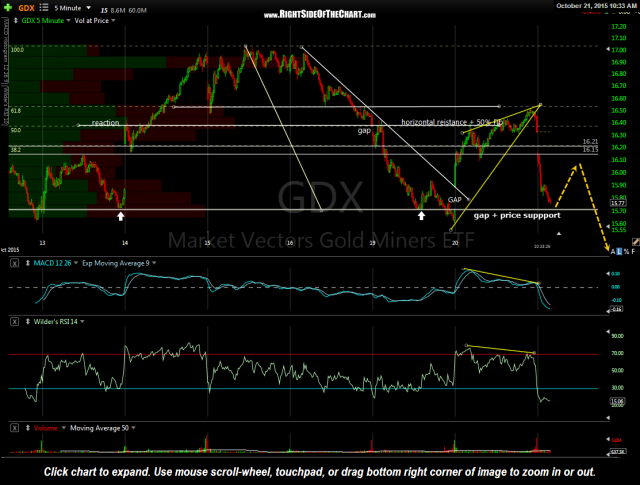Click the small white triangle below price support
This screenshot has width=640, height=485.
[x=559, y=234]
